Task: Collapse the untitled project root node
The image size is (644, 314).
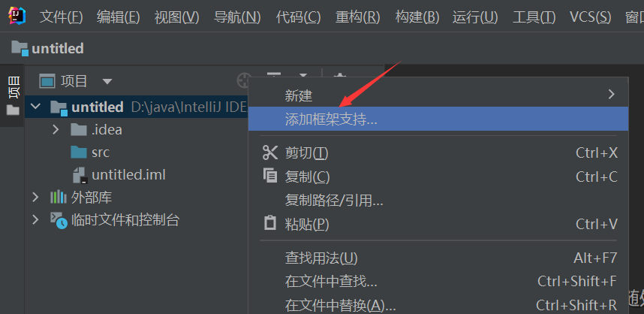Action: pos(36,107)
